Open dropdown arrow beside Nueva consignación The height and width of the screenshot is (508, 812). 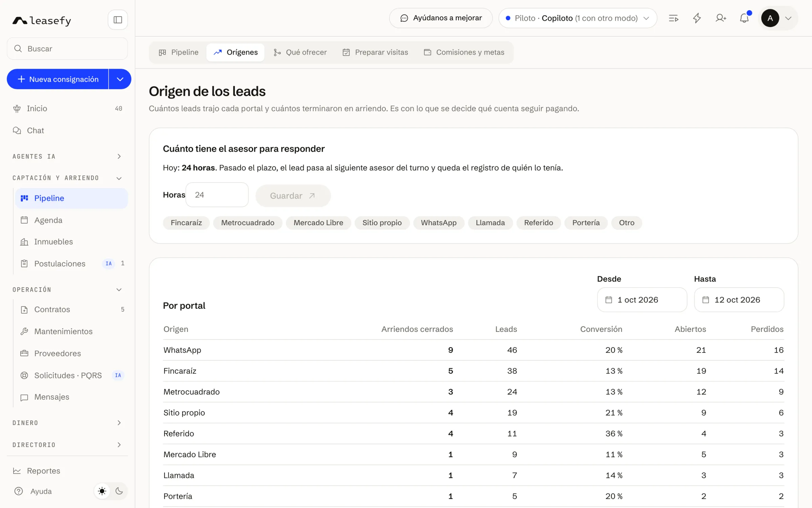(120, 79)
